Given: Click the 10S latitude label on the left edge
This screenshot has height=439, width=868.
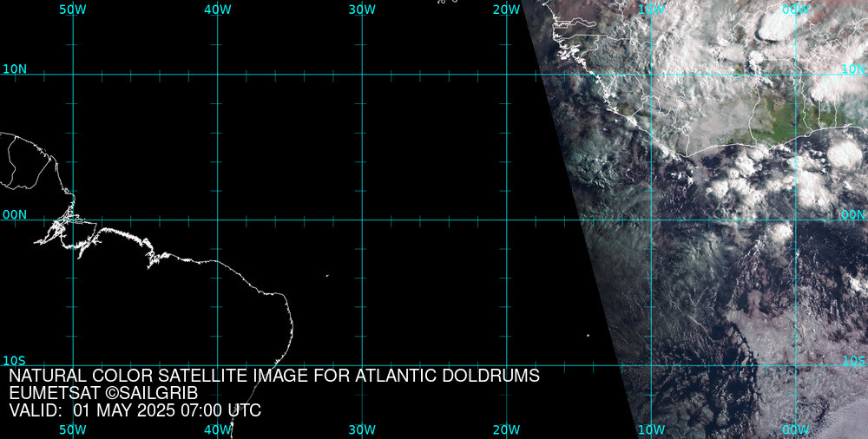Looking at the screenshot, I should click(x=15, y=360).
